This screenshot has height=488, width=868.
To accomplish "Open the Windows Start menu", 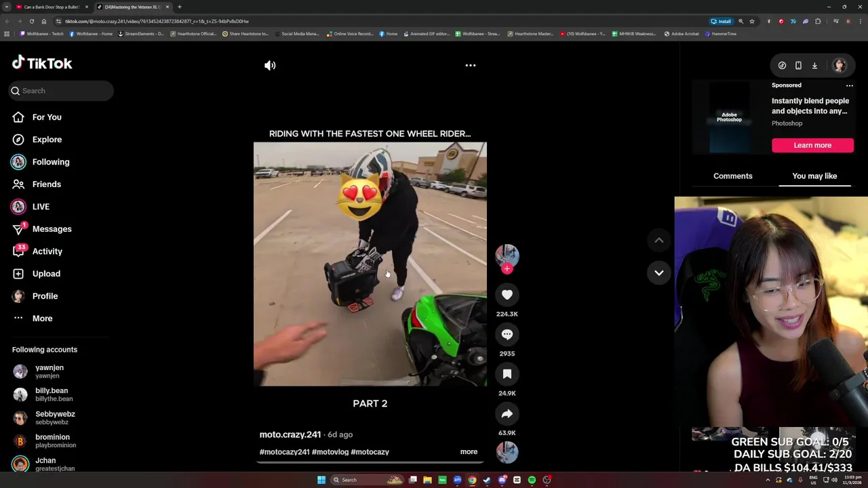I will [321, 480].
